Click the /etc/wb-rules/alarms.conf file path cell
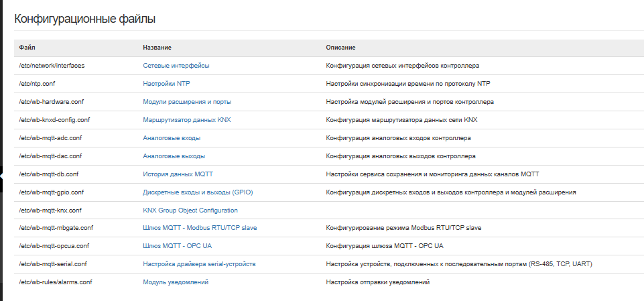Viewport: 644px width, 301px height. coord(55,282)
